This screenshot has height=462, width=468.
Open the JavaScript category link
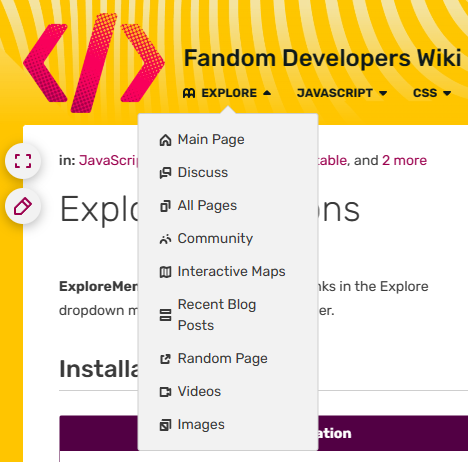click(x=109, y=161)
